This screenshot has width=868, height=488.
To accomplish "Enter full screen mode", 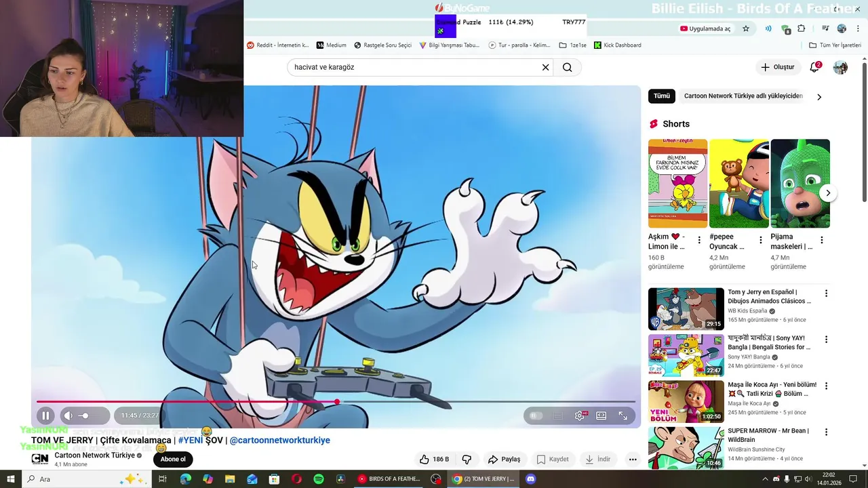I will [x=623, y=415].
